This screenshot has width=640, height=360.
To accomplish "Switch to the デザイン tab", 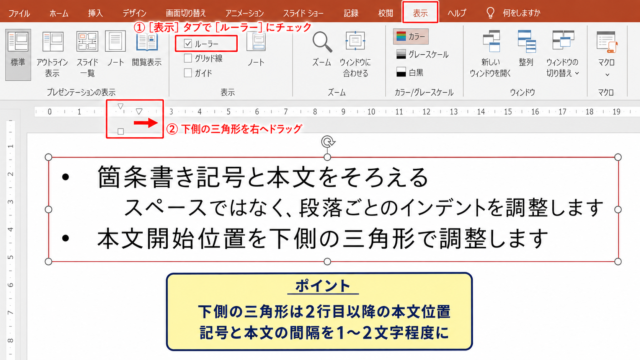I will click(134, 13).
